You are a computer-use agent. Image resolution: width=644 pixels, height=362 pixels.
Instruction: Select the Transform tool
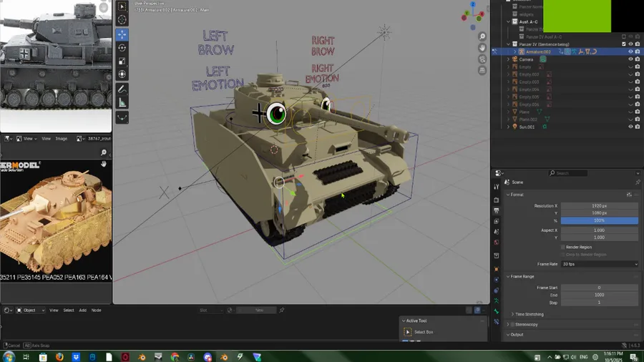click(x=122, y=74)
